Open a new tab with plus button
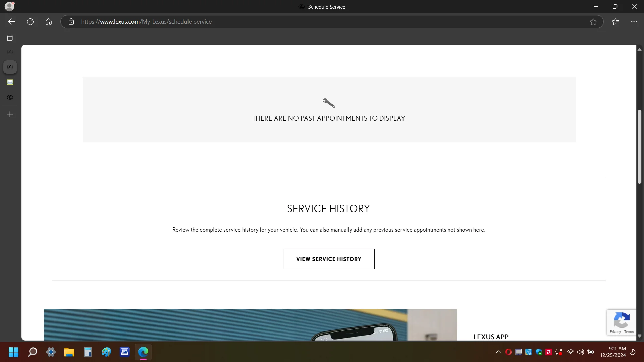644x362 pixels. pyautogui.click(x=10, y=114)
